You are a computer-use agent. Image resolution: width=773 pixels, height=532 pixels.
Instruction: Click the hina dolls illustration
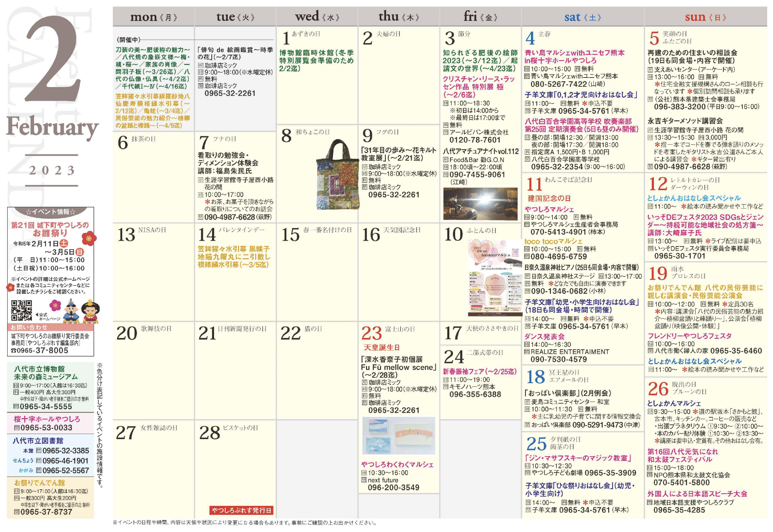coord(81,311)
